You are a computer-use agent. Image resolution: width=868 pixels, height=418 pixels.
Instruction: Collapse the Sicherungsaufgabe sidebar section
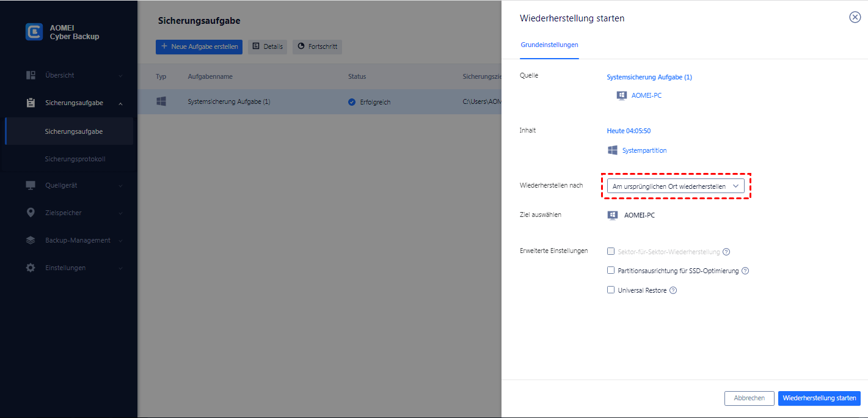click(120, 103)
